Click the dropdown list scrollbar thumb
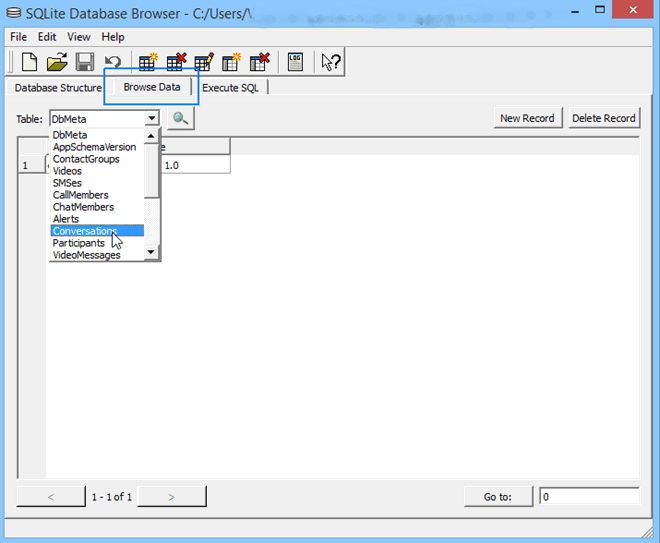This screenshot has width=660, height=543. pos(151,171)
